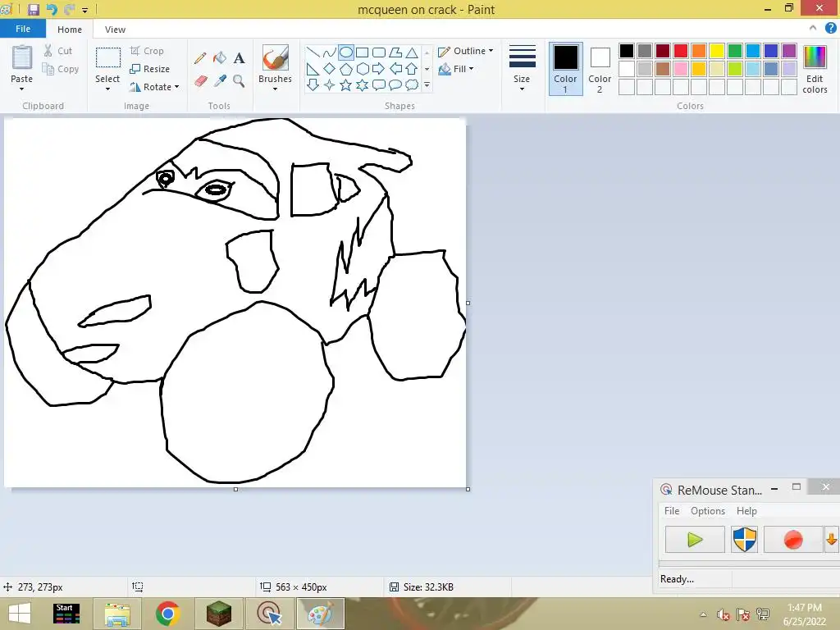
Task: Click the Copy button
Action: point(61,69)
